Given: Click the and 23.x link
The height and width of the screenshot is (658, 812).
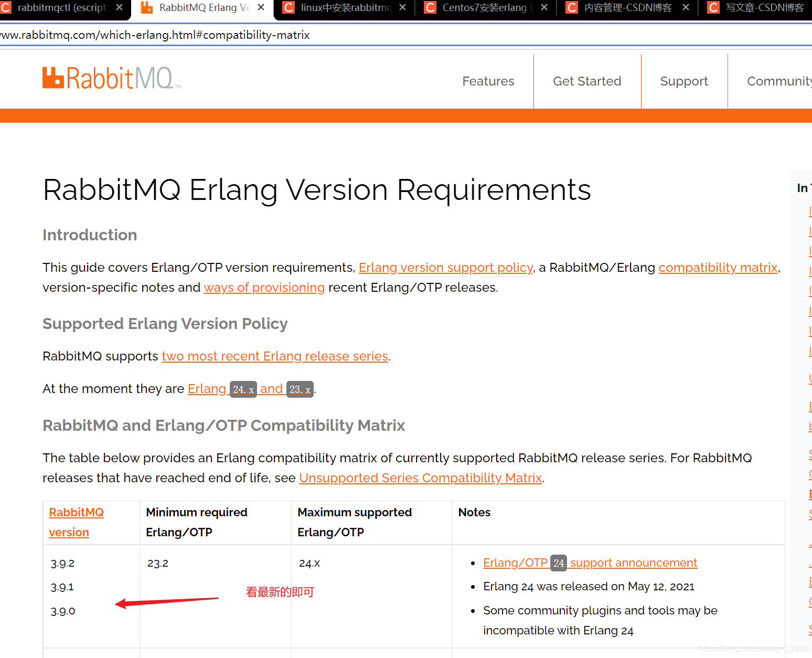Looking at the screenshot, I should pyautogui.click(x=286, y=389).
